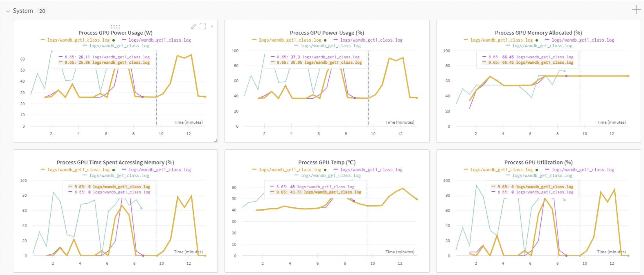Image resolution: width=644 pixels, height=275 pixels.
Task: Toggle green wandb_get_class.log legend in GPU Power Usage (W)
Action: coord(116,46)
